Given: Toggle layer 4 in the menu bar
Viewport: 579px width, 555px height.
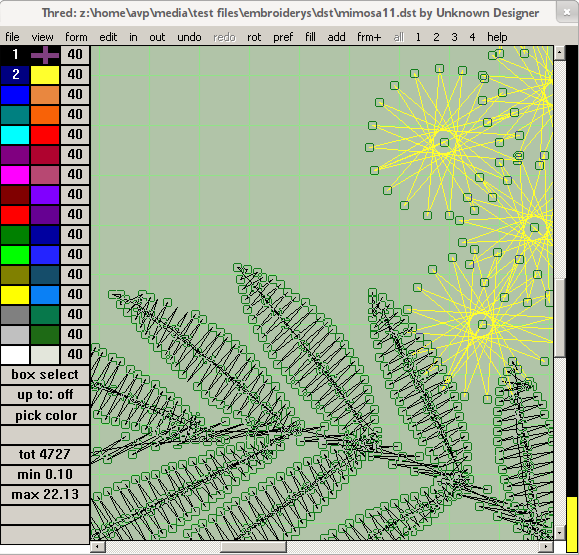Looking at the screenshot, I should [472, 37].
